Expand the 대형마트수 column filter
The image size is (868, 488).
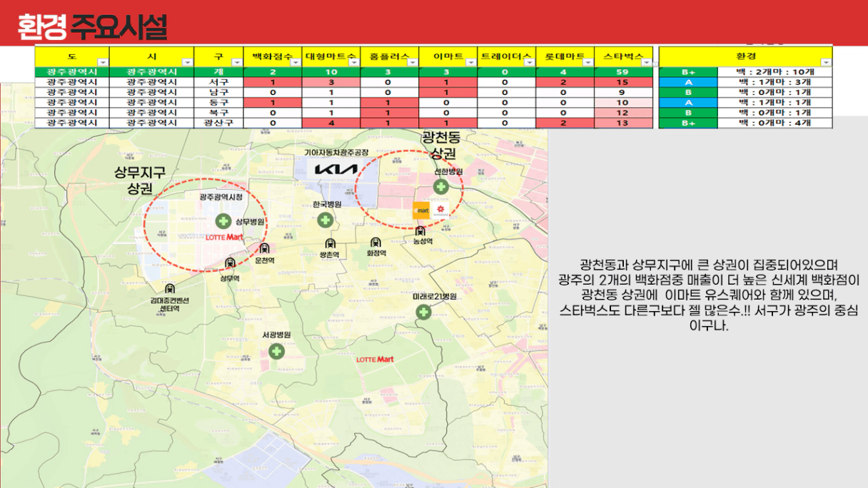click(354, 63)
